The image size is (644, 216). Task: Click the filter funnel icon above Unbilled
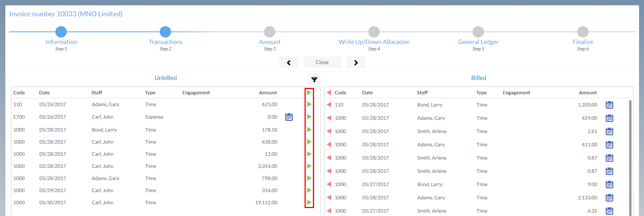tap(314, 79)
